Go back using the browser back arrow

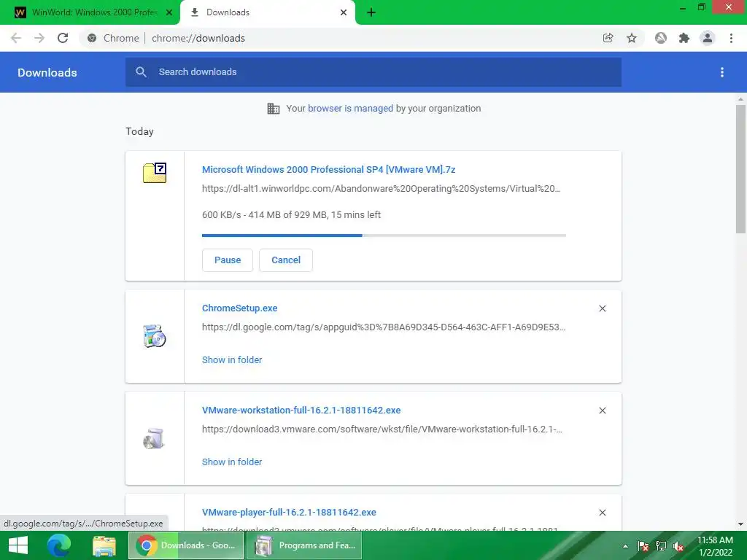point(16,38)
